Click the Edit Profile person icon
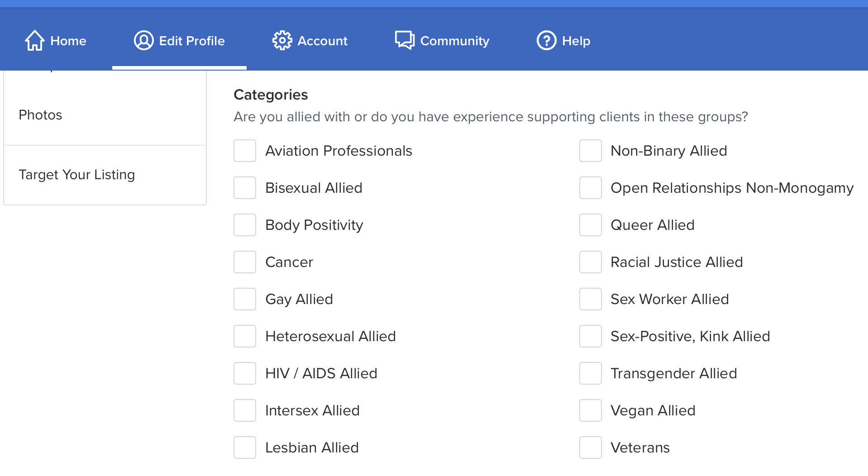868x476 pixels. [143, 41]
